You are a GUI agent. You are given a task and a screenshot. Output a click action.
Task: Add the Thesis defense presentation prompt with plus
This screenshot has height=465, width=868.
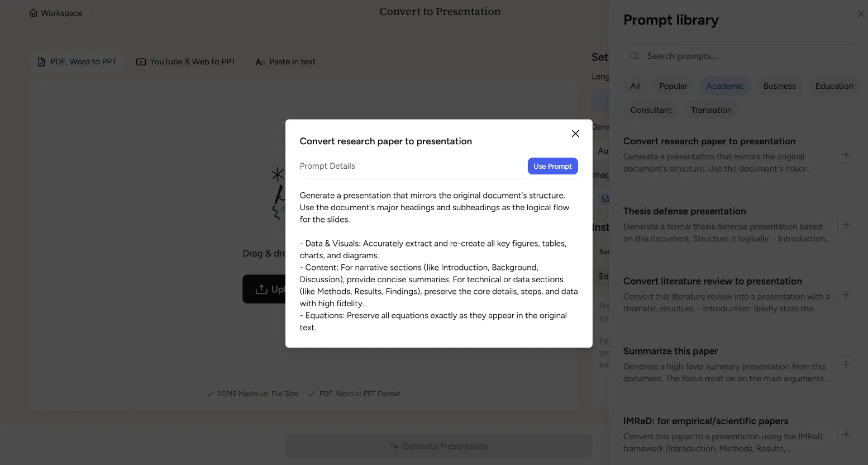(846, 225)
